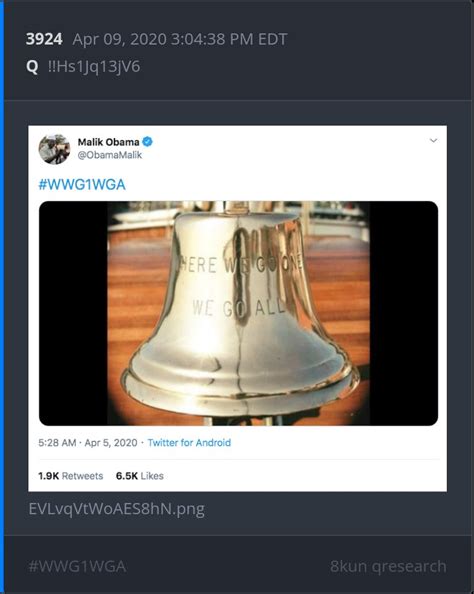Click the bold Q author name
The height and width of the screenshot is (594, 474).
[x=32, y=67]
